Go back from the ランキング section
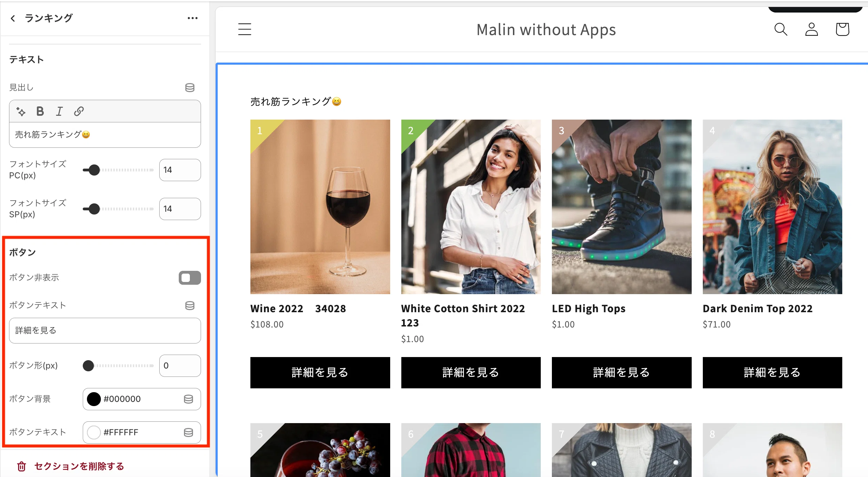Image resolution: width=868 pixels, height=477 pixels. click(13, 18)
